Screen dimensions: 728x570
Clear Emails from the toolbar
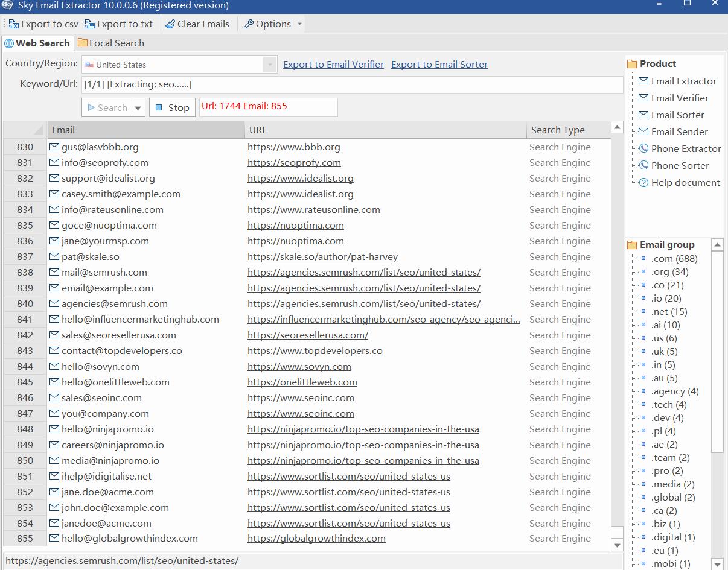(x=197, y=24)
